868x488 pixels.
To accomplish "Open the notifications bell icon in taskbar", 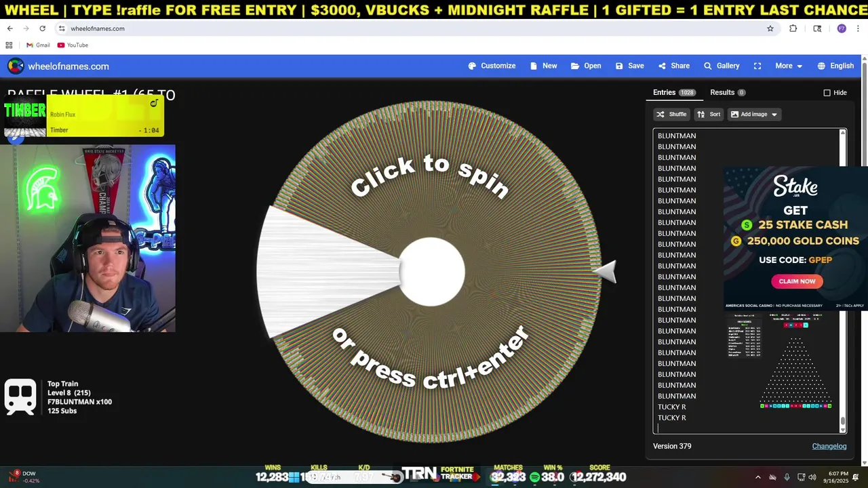I will [856, 477].
